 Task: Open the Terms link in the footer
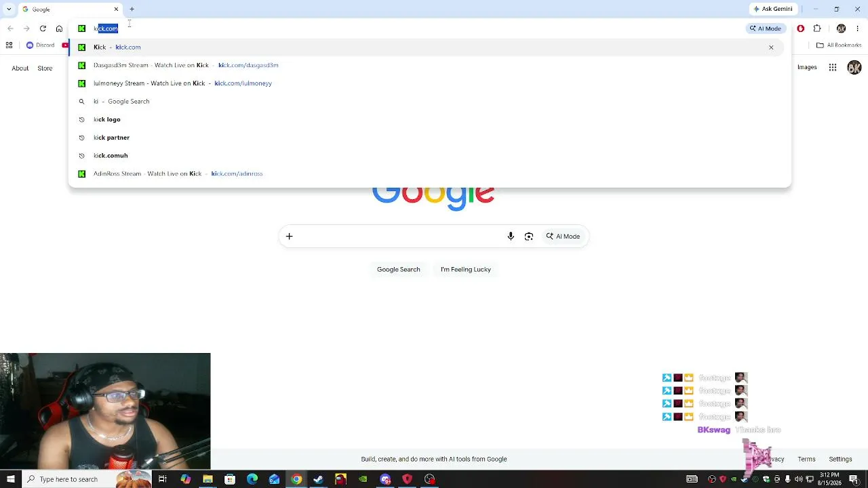coord(806,459)
